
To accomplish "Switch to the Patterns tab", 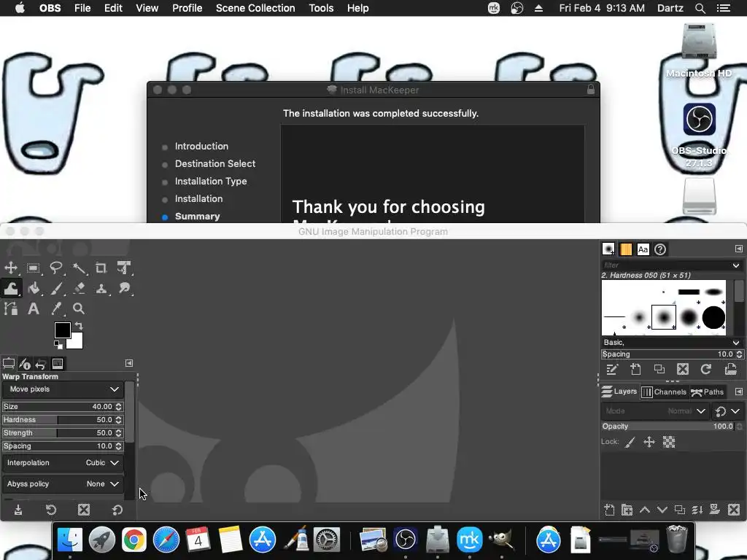I will click(x=626, y=249).
